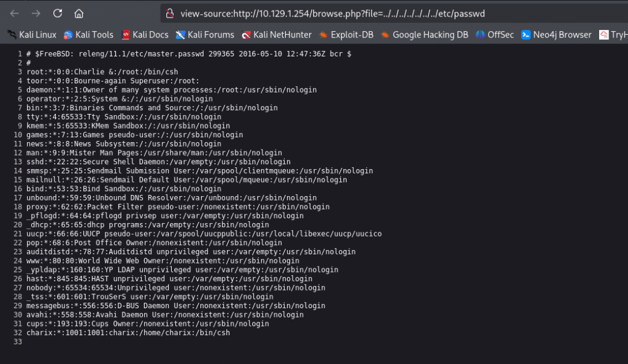The image size is (628, 364).
Task: Click the news News Subsystem line
Action: click(124, 143)
